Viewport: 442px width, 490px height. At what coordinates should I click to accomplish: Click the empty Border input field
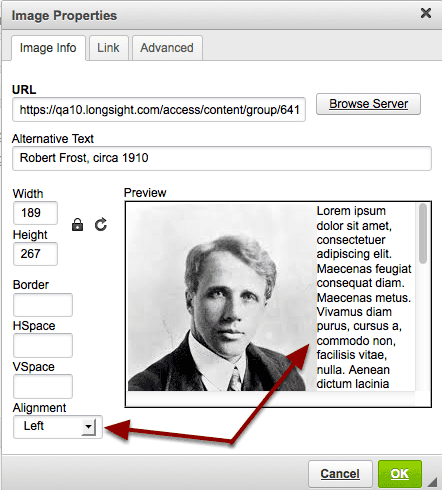click(43, 305)
